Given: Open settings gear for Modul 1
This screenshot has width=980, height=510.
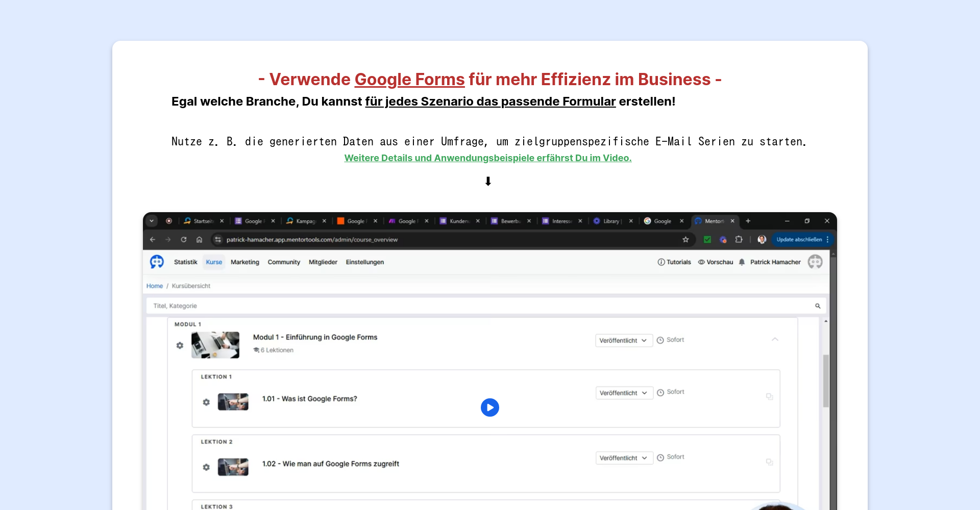Looking at the screenshot, I should 180,345.
